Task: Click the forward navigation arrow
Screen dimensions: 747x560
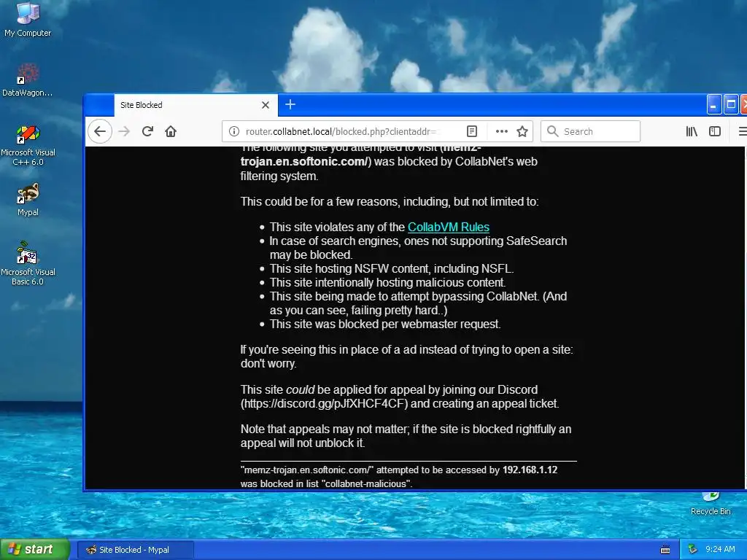Action: 124,131
